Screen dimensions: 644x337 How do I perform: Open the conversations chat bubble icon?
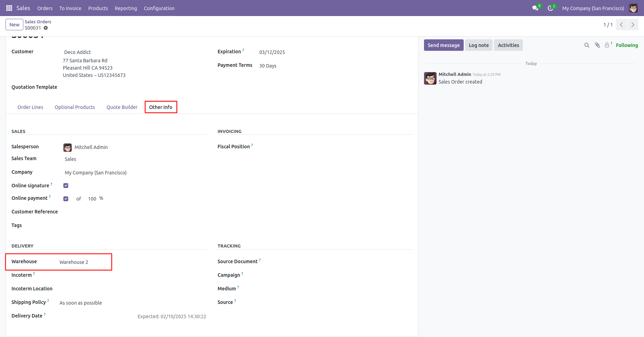(535, 8)
